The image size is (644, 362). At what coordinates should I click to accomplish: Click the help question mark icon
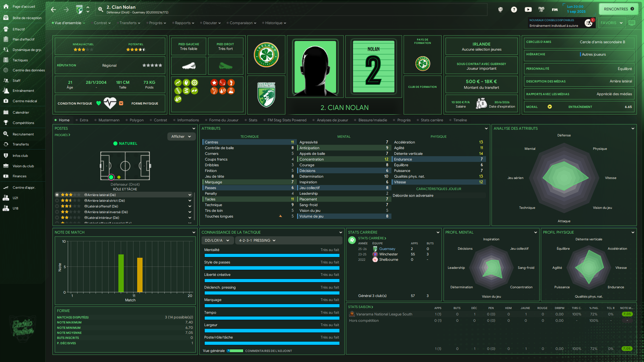[514, 9]
